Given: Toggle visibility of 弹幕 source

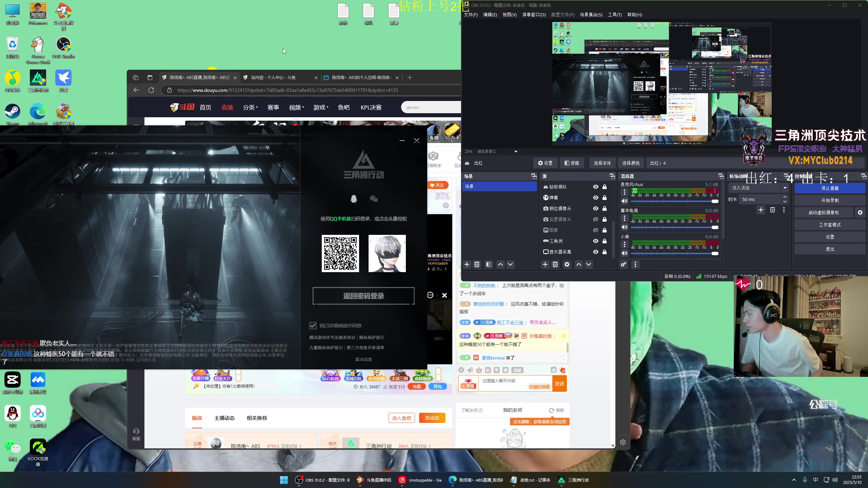Looking at the screenshot, I should click(x=596, y=198).
